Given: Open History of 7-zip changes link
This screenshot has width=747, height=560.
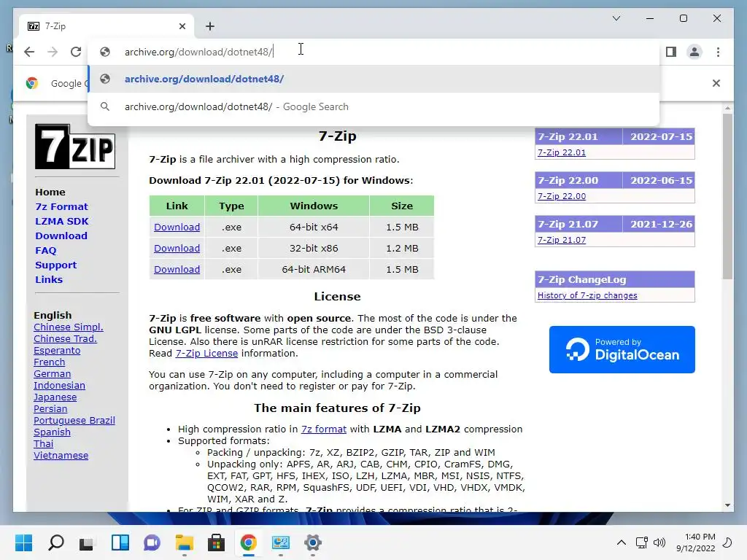Looking at the screenshot, I should (587, 295).
